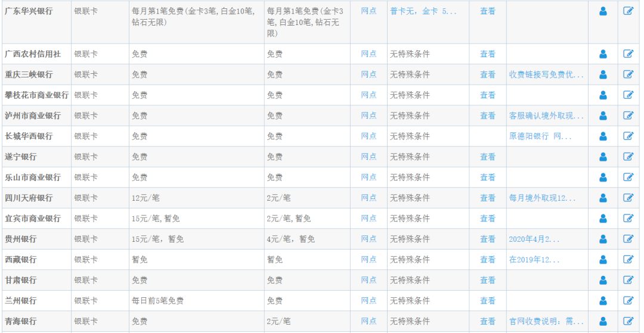The image size is (644, 333).
Task: Click 查看 for 广东华兴银行
Action: (x=488, y=11)
